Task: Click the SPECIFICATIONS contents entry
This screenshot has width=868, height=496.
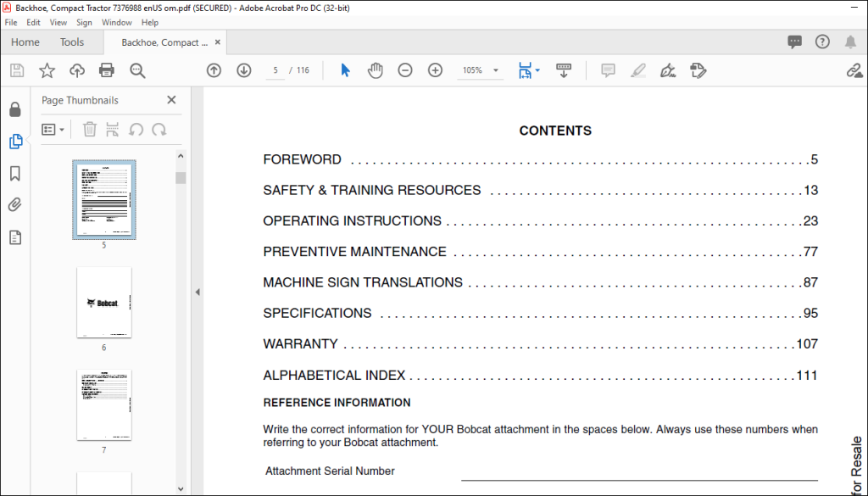Action: [x=540, y=313]
